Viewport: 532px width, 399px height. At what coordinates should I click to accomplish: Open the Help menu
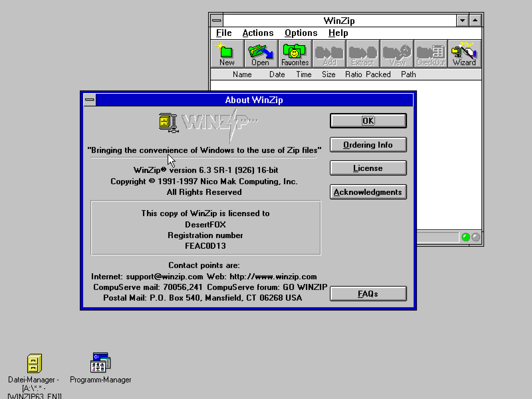tap(338, 33)
